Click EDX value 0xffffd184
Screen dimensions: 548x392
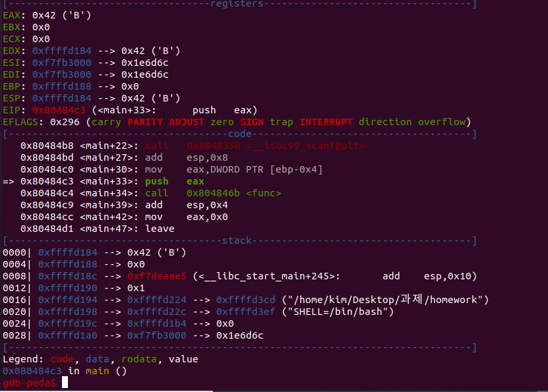tap(62, 51)
